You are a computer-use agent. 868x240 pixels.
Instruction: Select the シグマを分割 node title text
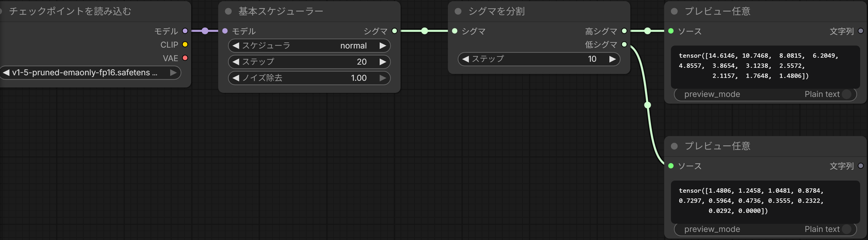click(497, 11)
